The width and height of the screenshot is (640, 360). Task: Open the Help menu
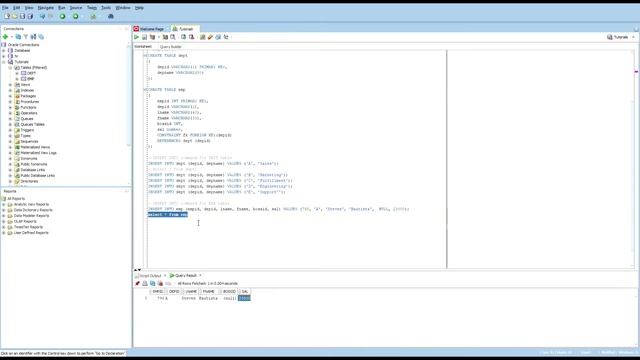(x=139, y=8)
